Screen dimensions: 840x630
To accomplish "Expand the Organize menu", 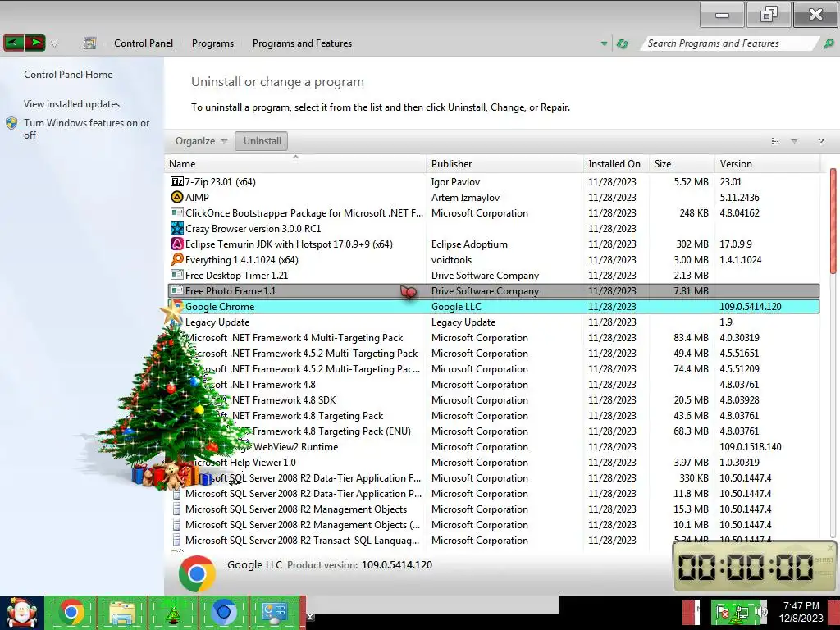I will (x=201, y=141).
